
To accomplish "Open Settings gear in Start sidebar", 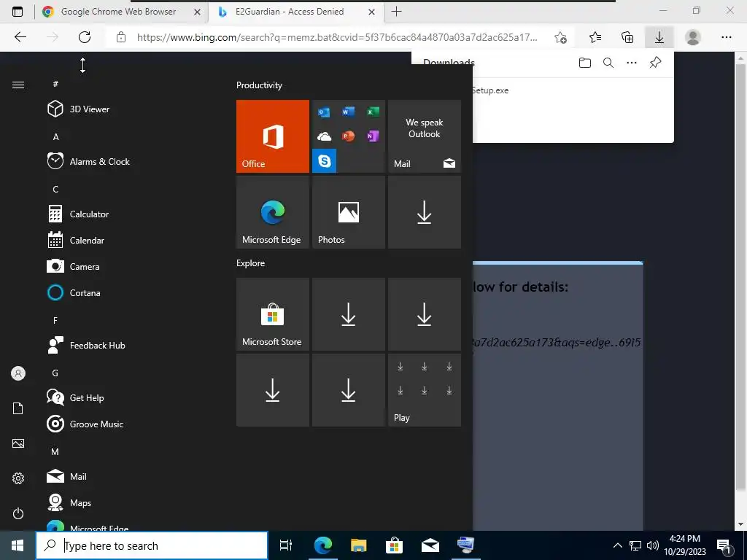I will (x=18, y=478).
